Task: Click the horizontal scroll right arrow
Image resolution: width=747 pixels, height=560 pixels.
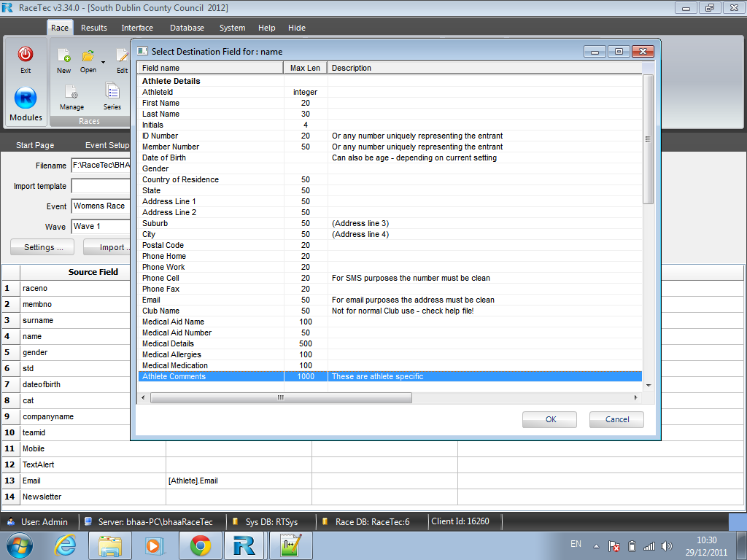Action: pyautogui.click(x=636, y=397)
